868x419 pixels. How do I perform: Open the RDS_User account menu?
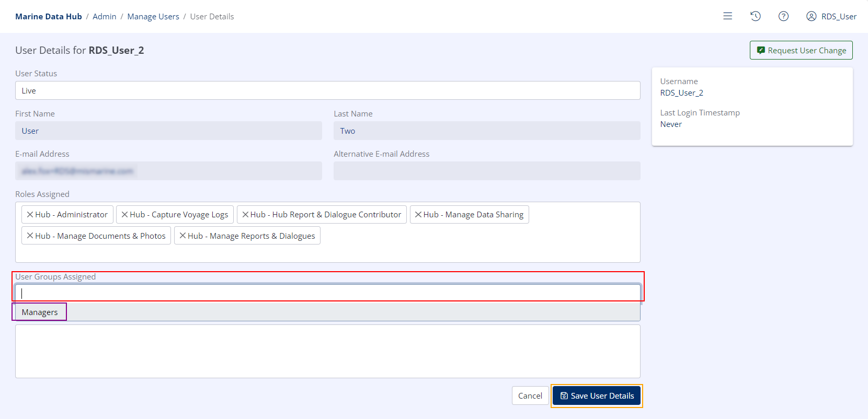(831, 16)
